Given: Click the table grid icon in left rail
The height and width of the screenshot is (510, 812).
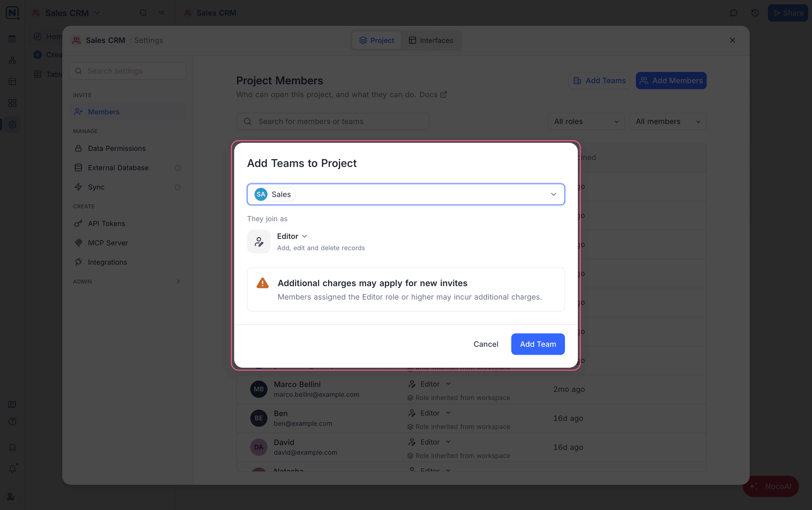Looking at the screenshot, I should [x=12, y=39].
